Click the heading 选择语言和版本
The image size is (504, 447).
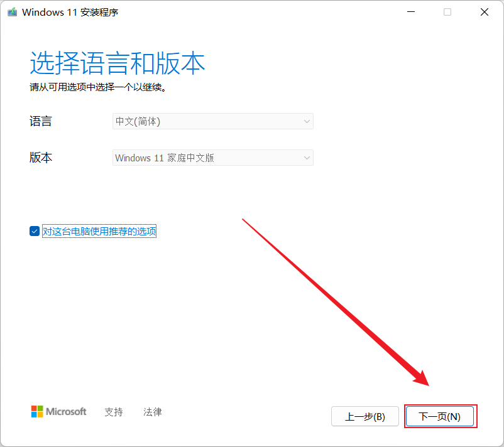coord(118,63)
